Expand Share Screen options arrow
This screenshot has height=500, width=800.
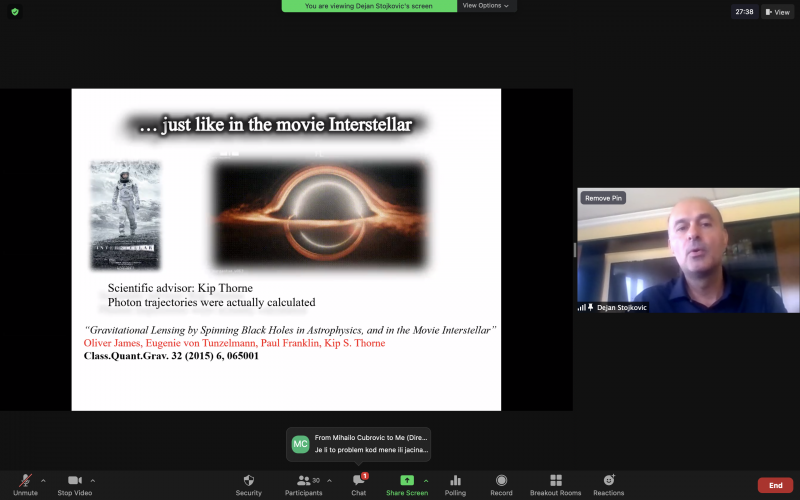click(426, 481)
